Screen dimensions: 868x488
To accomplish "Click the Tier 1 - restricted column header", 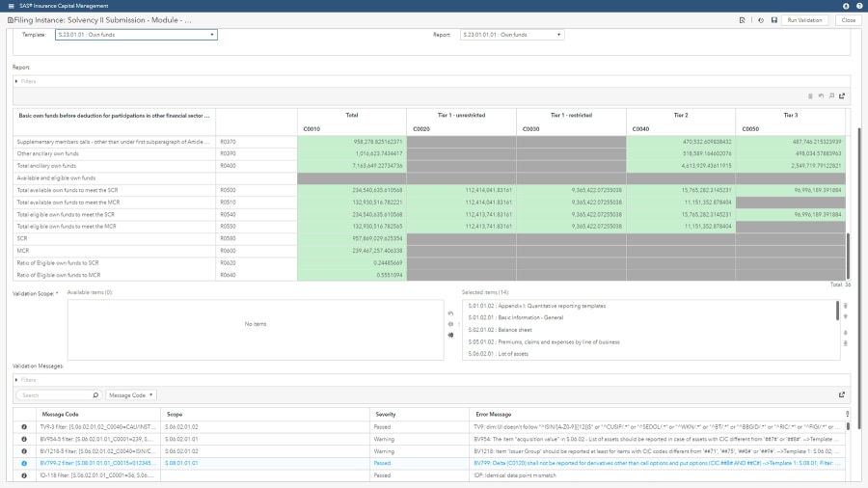I will (x=571, y=116).
